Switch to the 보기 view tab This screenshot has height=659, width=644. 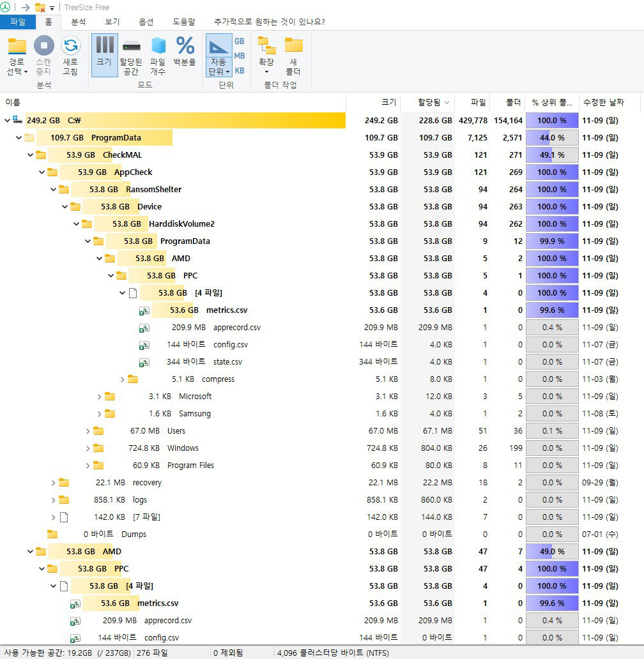[112, 22]
